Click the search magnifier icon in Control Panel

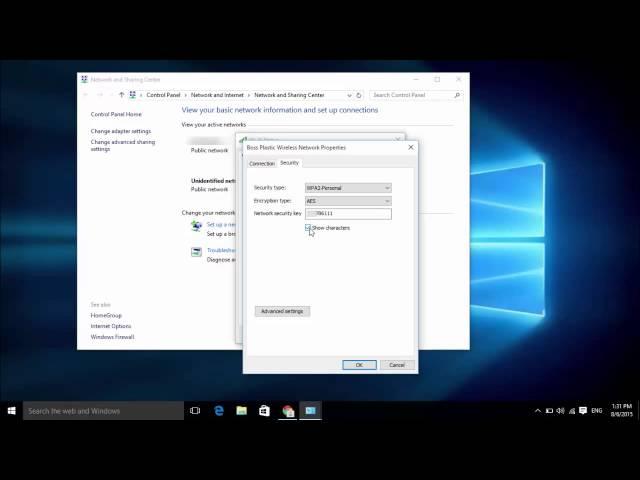(457, 95)
